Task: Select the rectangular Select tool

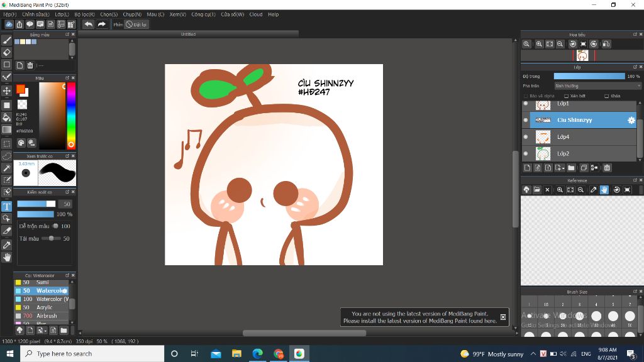Action: point(6,144)
